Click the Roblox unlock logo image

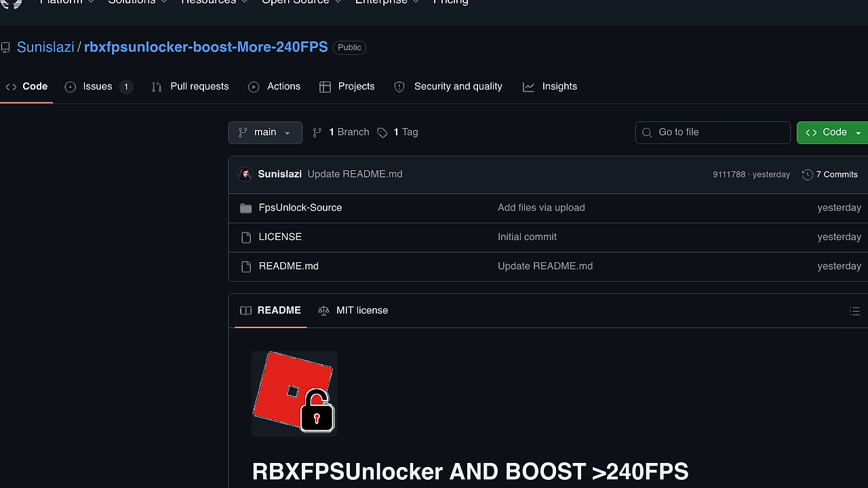click(294, 393)
